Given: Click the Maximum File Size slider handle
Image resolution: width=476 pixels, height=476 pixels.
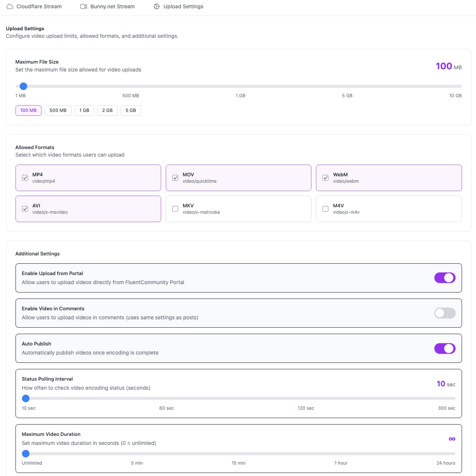Looking at the screenshot, I should click(24, 86).
